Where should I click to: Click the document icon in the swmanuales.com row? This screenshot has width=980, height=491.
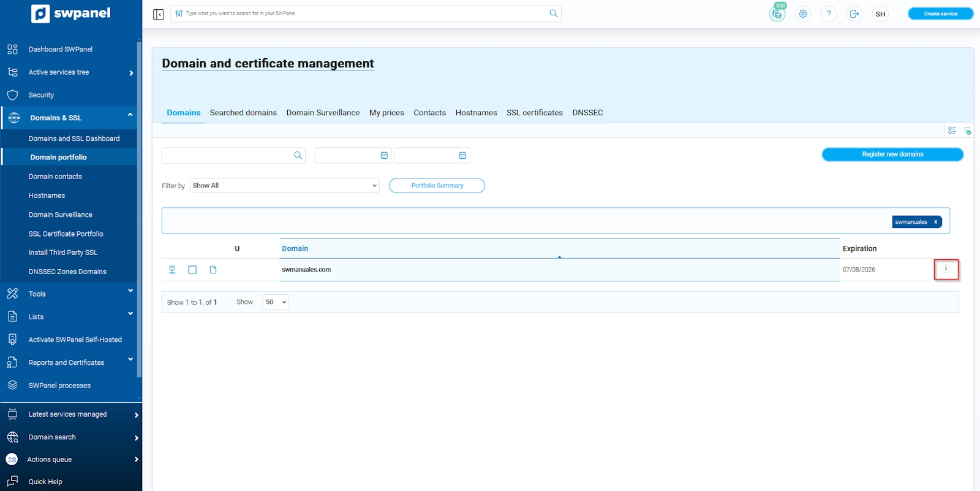click(x=213, y=270)
